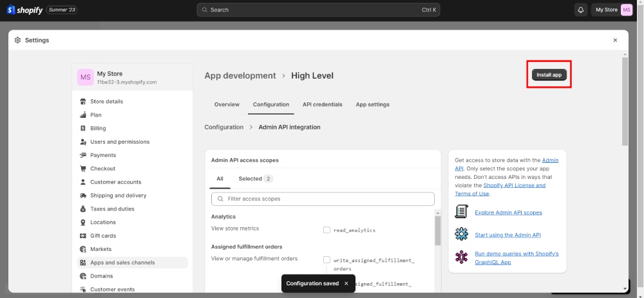Open the My Store account menu
644x298 pixels.
pyautogui.click(x=614, y=10)
